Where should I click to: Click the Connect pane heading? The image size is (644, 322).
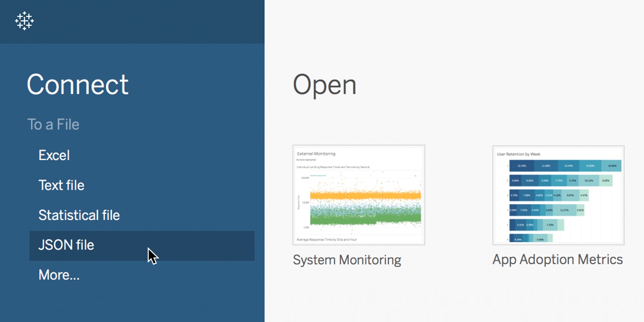[x=77, y=85]
